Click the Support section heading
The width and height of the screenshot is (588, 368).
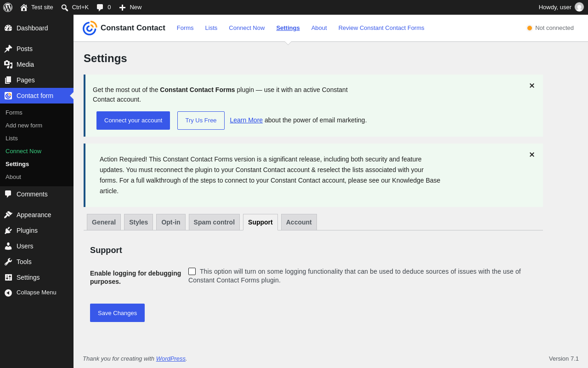click(x=106, y=250)
